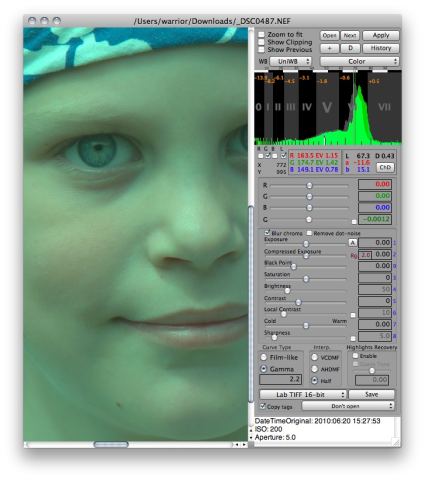This screenshot has width=425, height=480.
Task: Click the Saturation value field
Action: pyautogui.click(x=375, y=278)
